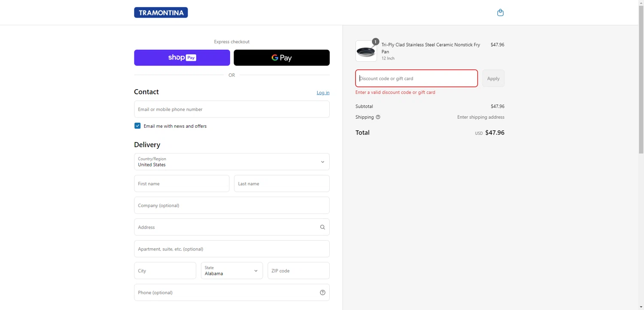Click the phone field help icon
The image size is (644, 310).
[x=322, y=292]
